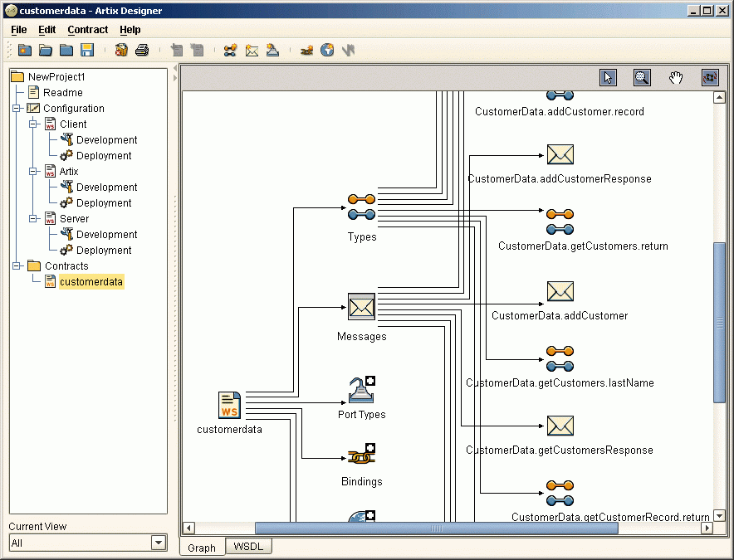Select the CustomerData.addCustomer envelope node
This screenshot has width=734, height=560.
click(x=560, y=291)
